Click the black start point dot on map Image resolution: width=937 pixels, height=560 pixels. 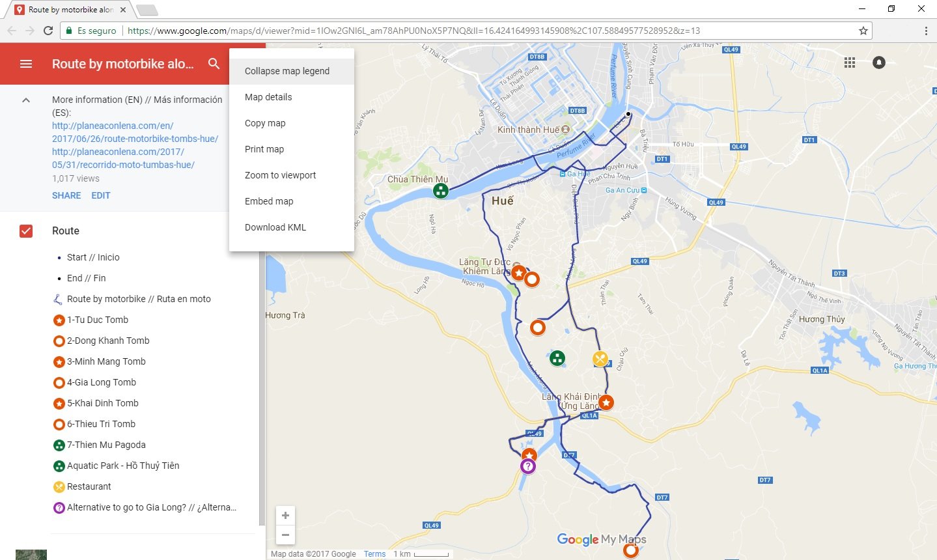pos(628,114)
